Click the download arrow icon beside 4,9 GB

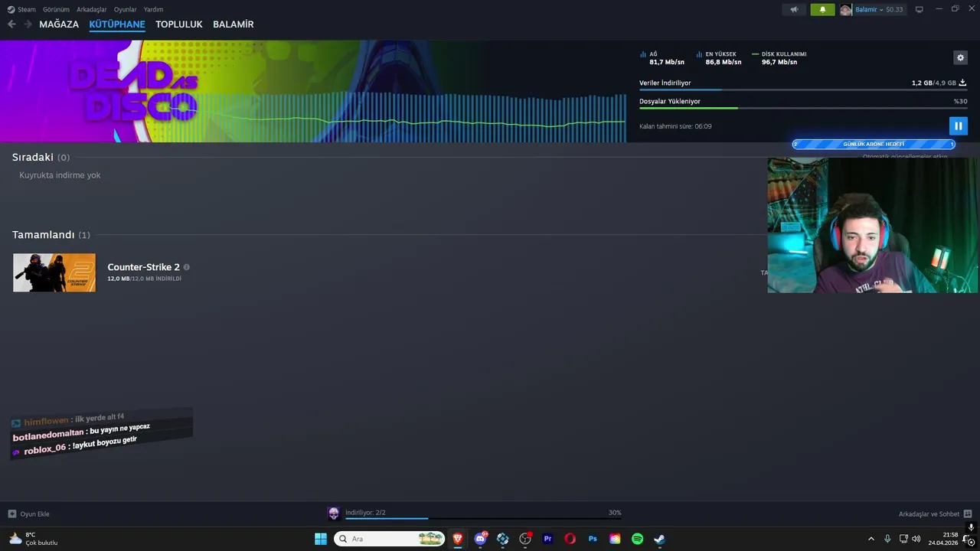[x=962, y=83]
